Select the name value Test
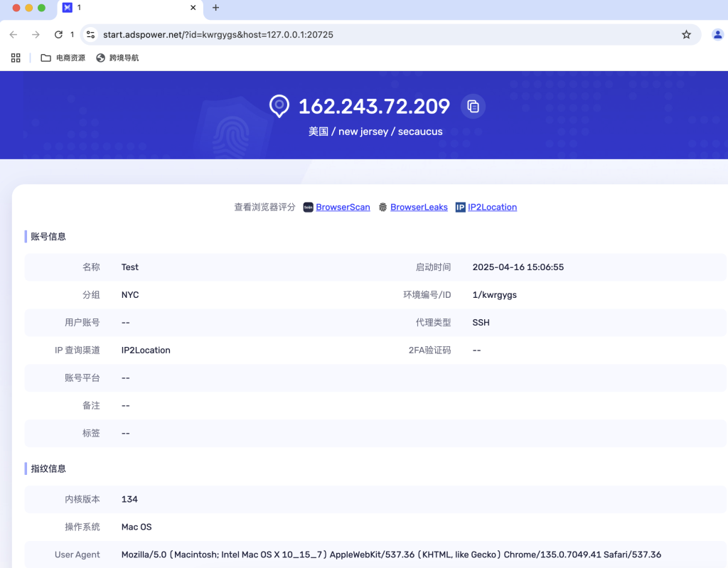The width and height of the screenshot is (728, 568). point(130,267)
